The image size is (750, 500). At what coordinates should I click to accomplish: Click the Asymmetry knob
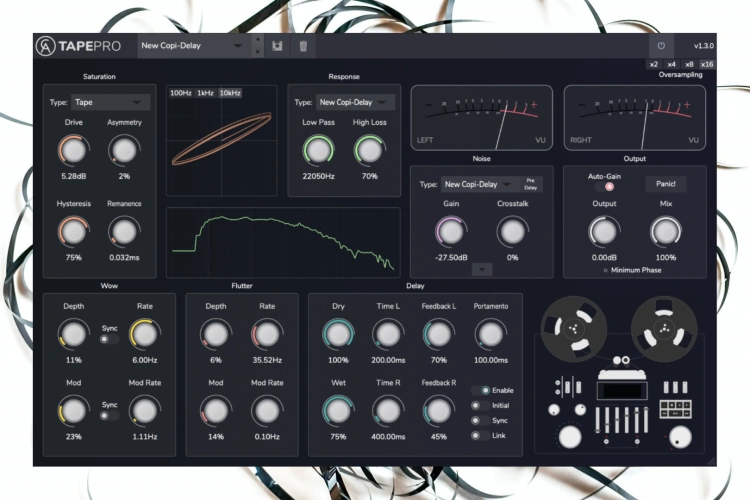(124, 150)
